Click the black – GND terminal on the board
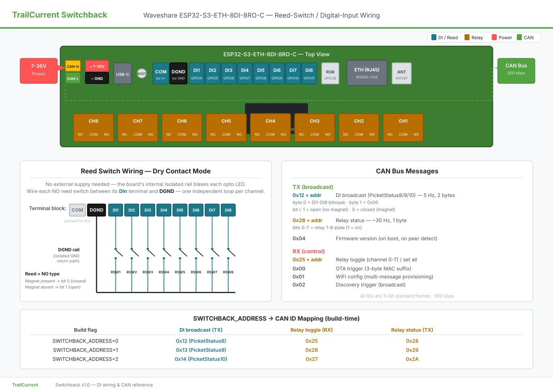The width and height of the screenshot is (553, 392). tap(97, 78)
